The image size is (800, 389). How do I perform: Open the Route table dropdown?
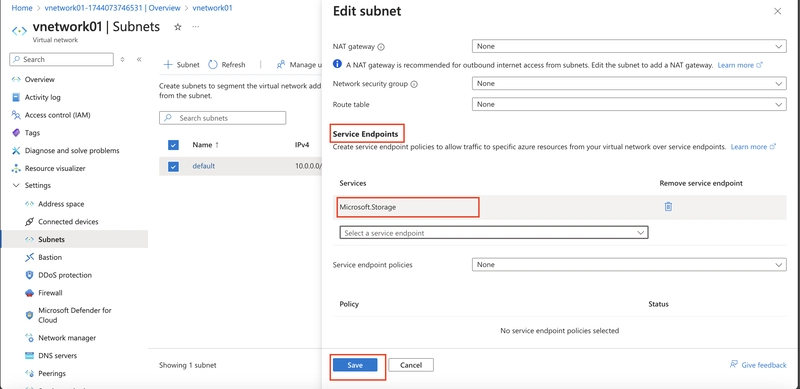pyautogui.click(x=629, y=104)
